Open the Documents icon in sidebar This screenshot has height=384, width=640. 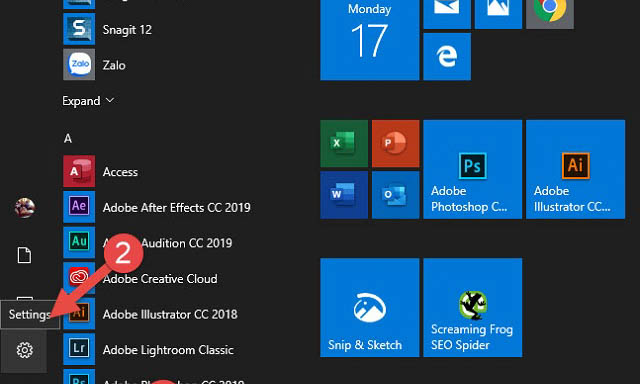pos(24,255)
